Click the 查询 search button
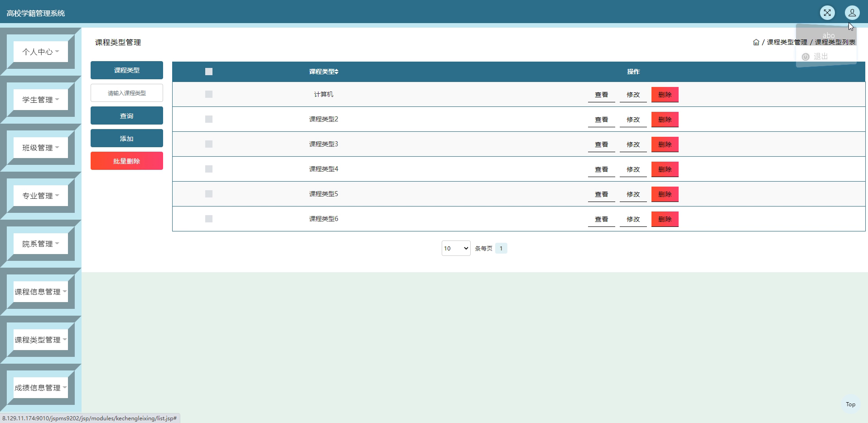 click(x=127, y=115)
